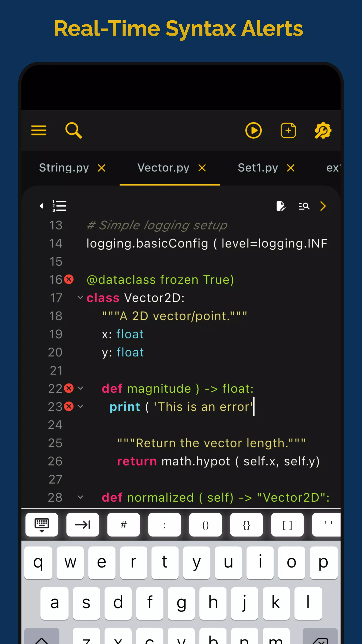
Task: Open the hamburger menu
Action: pos(39,130)
